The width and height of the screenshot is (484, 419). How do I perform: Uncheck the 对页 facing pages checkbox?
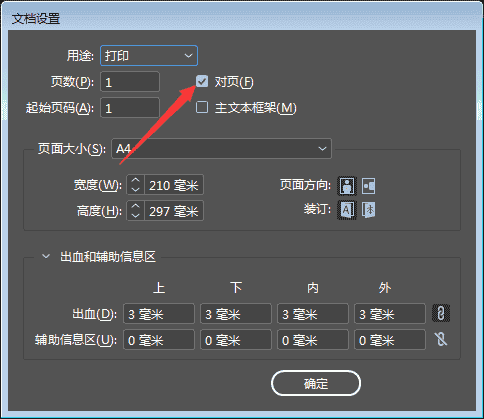point(202,81)
